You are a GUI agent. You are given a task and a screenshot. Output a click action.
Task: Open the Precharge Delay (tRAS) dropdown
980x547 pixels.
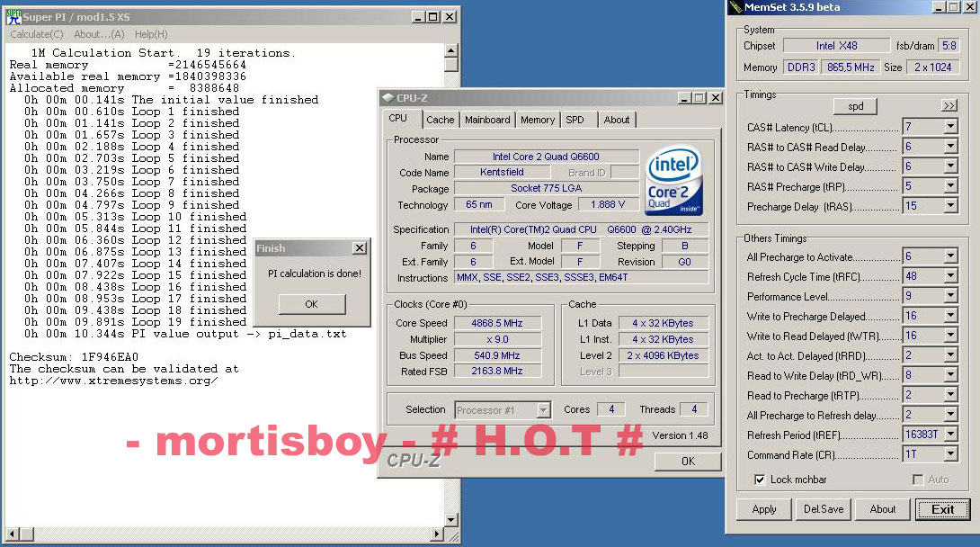click(x=950, y=206)
